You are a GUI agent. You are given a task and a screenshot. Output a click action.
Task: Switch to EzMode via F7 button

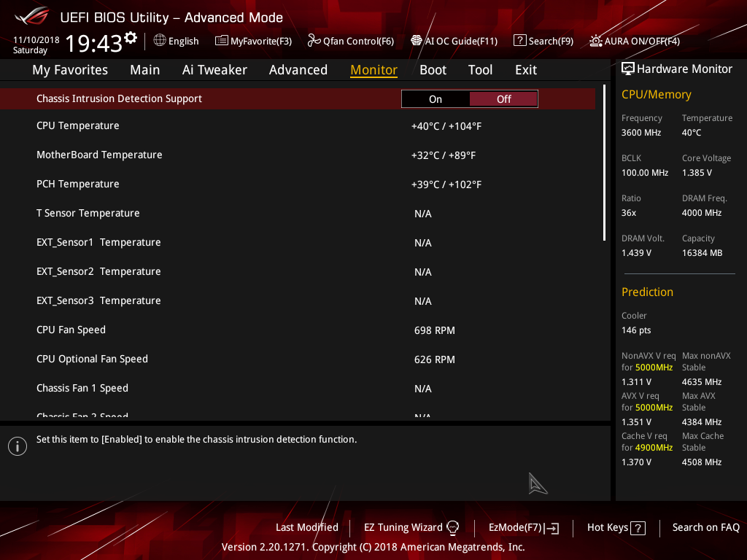tap(523, 526)
